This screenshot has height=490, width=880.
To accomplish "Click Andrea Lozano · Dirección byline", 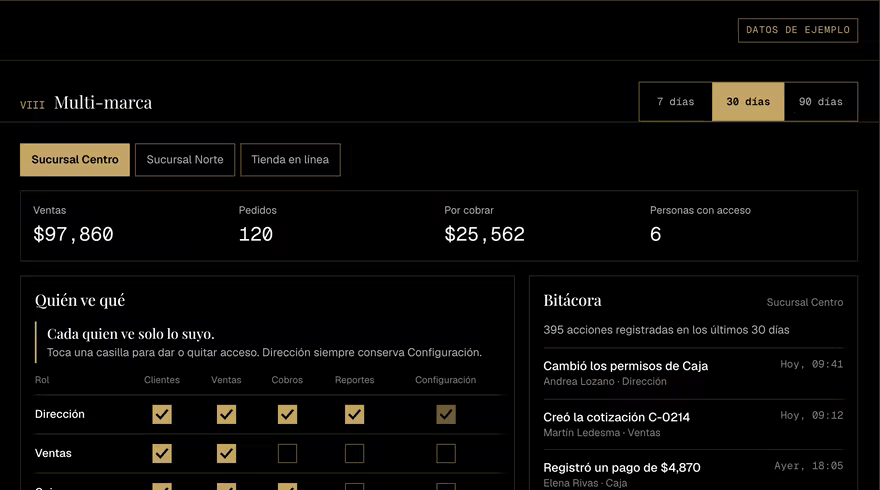I will (x=605, y=382).
